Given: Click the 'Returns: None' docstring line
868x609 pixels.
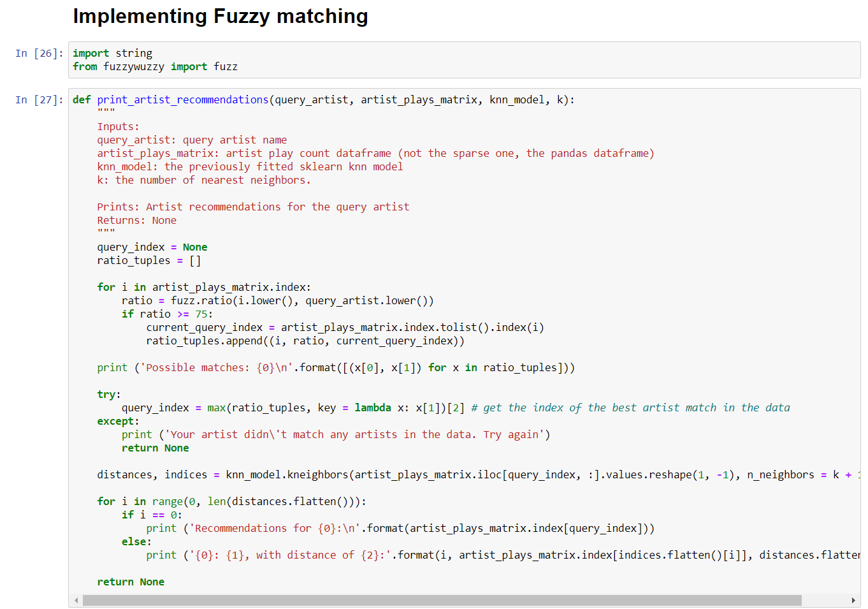Looking at the screenshot, I should coord(136,221).
